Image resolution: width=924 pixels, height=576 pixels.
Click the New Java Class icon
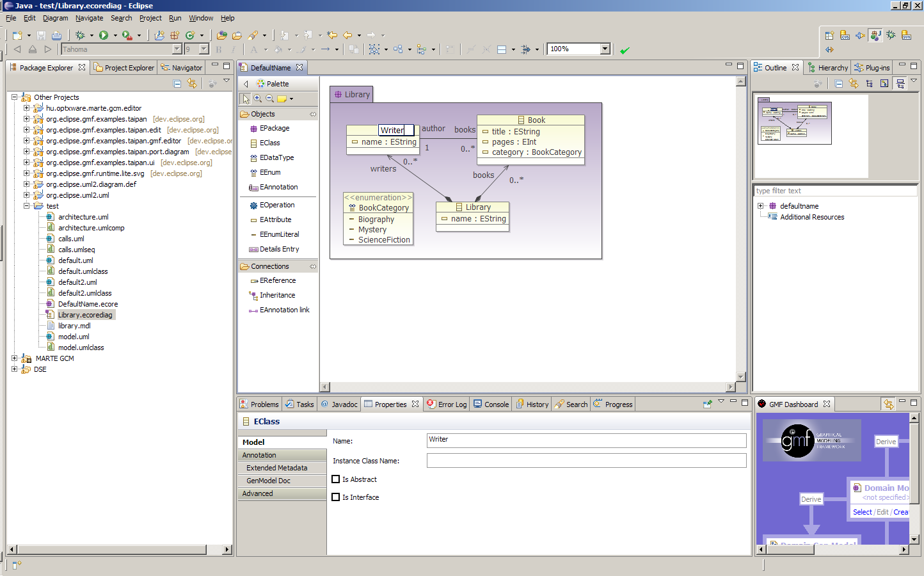[189, 35]
